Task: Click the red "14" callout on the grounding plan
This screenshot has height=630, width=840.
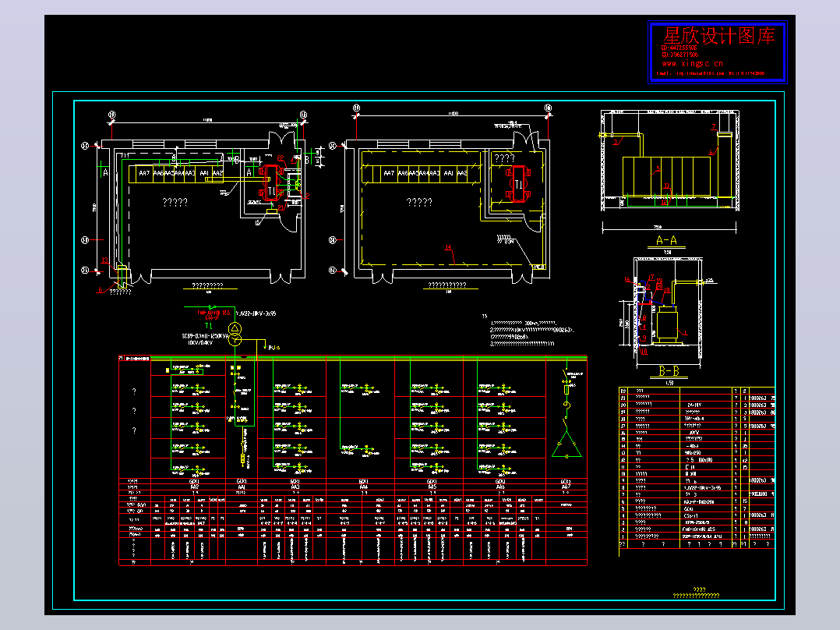Action: pyautogui.click(x=448, y=248)
